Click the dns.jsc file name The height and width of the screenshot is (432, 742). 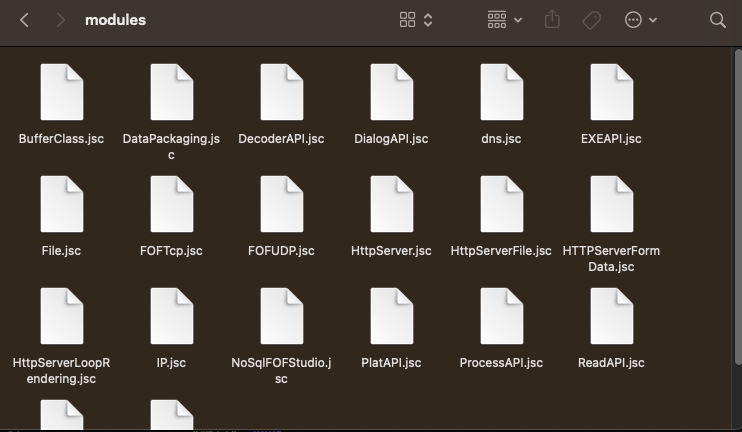click(x=502, y=139)
